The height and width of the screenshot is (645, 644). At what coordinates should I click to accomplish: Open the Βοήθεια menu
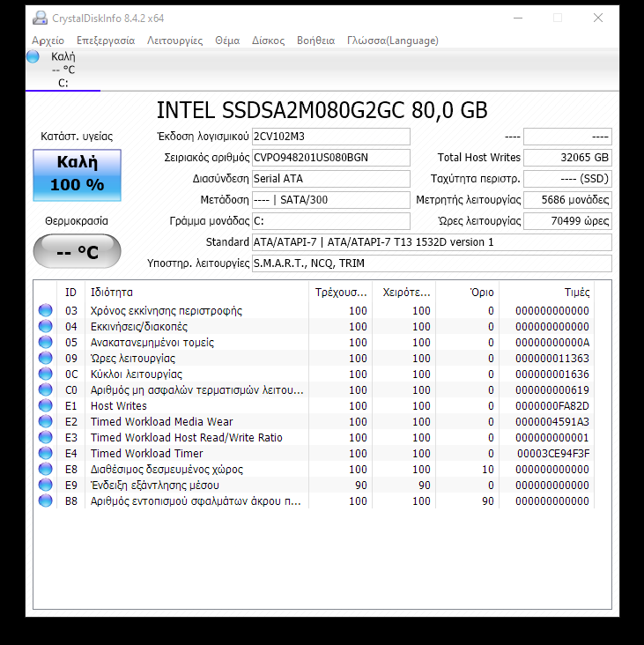(315, 41)
